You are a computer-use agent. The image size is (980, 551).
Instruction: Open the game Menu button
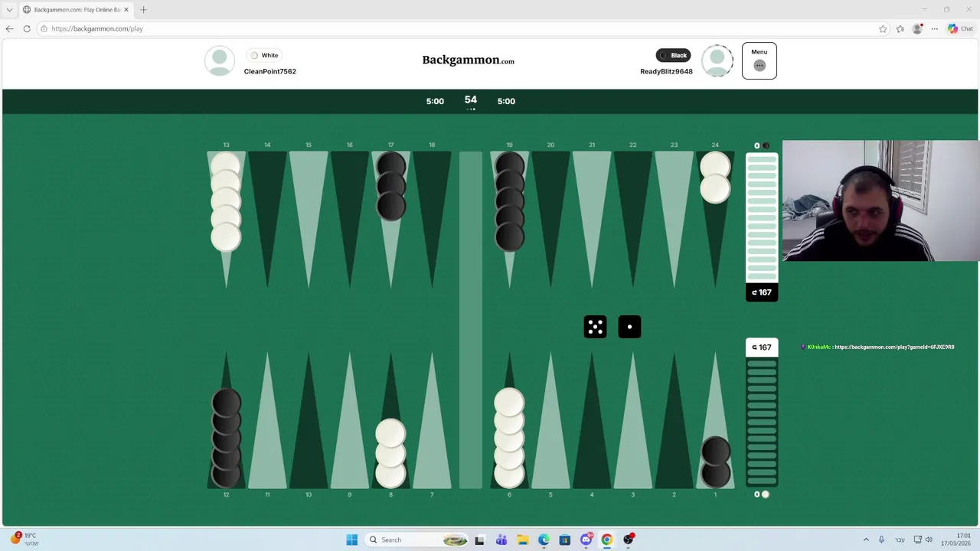(759, 60)
